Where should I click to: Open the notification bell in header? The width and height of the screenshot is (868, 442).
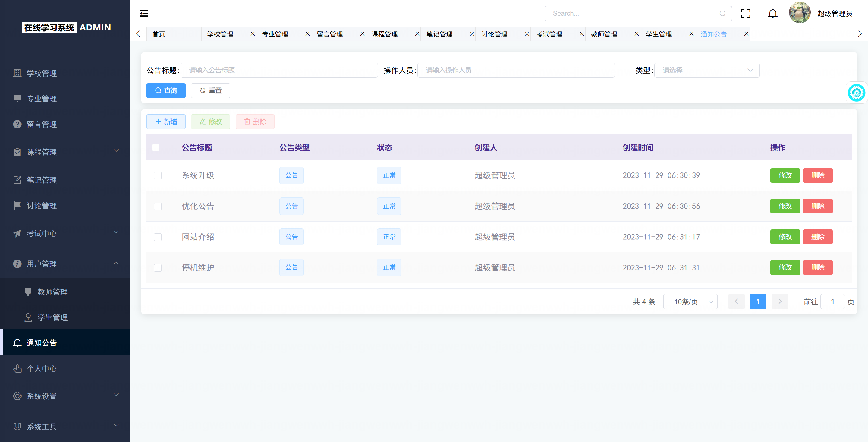pyautogui.click(x=772, y=14)
